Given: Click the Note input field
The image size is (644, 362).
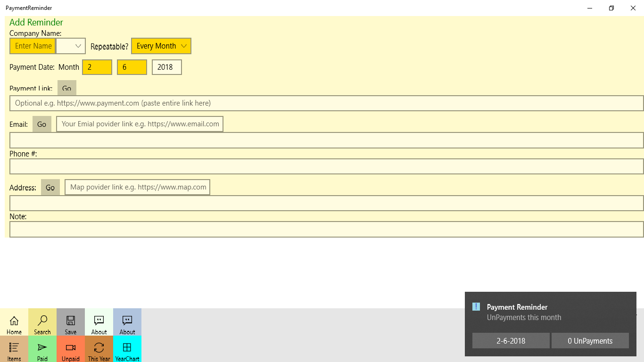Looking at the screenshot, I should 327,230.
